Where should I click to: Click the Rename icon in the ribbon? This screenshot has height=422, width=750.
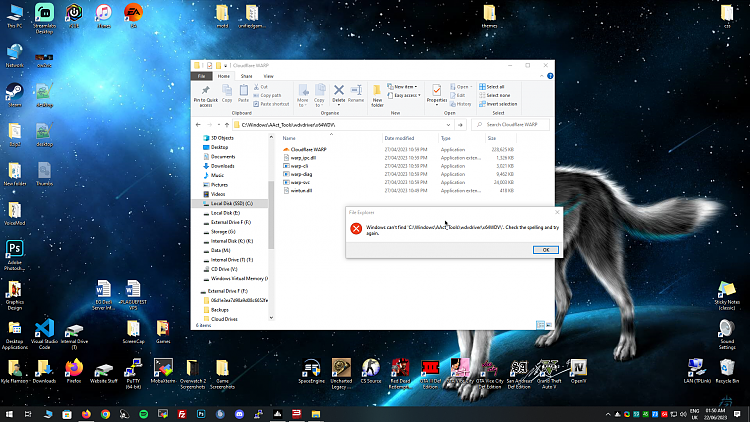click(x=355, y=93)
